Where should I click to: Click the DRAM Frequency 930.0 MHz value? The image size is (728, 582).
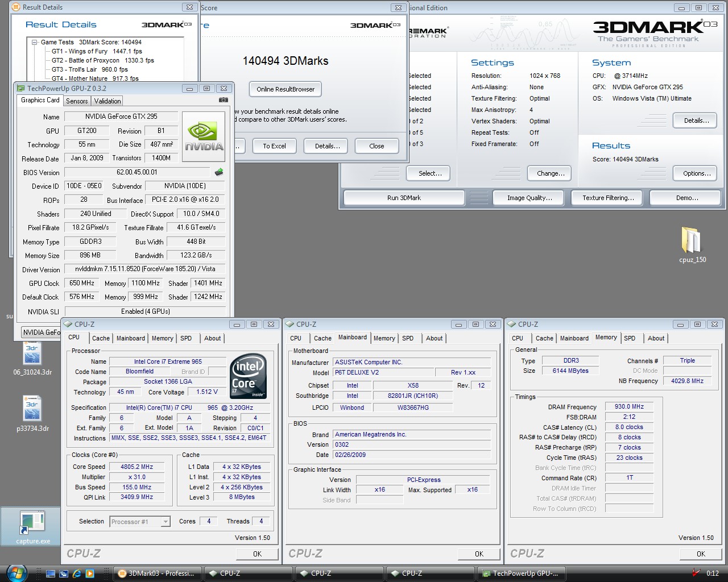point(629,407)
